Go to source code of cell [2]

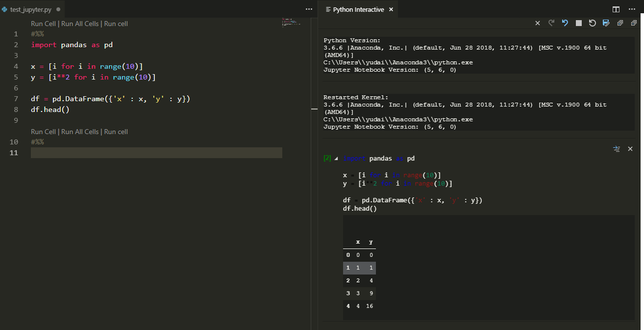pyautogui.click(x=616, y=149)
